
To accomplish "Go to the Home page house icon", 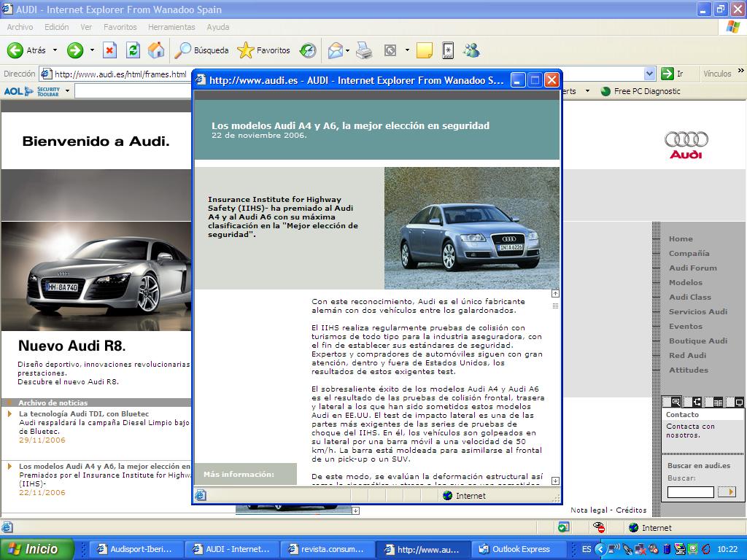I will (156, 50).
